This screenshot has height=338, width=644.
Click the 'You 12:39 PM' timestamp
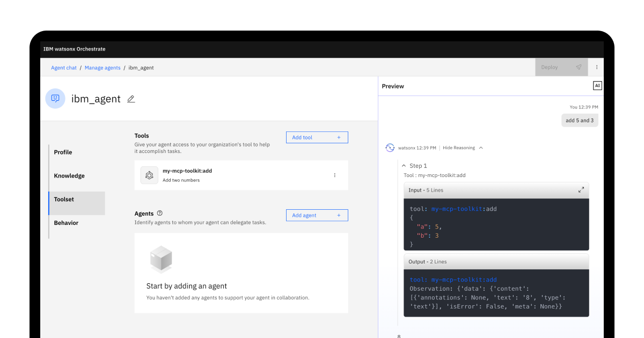[584, 107]
